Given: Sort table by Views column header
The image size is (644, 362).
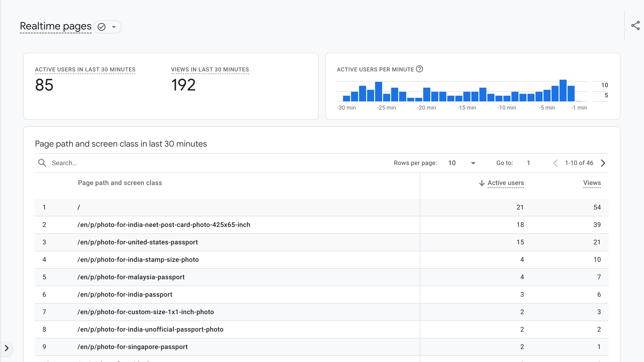Looking at the screenshot, I should (592, 183).
